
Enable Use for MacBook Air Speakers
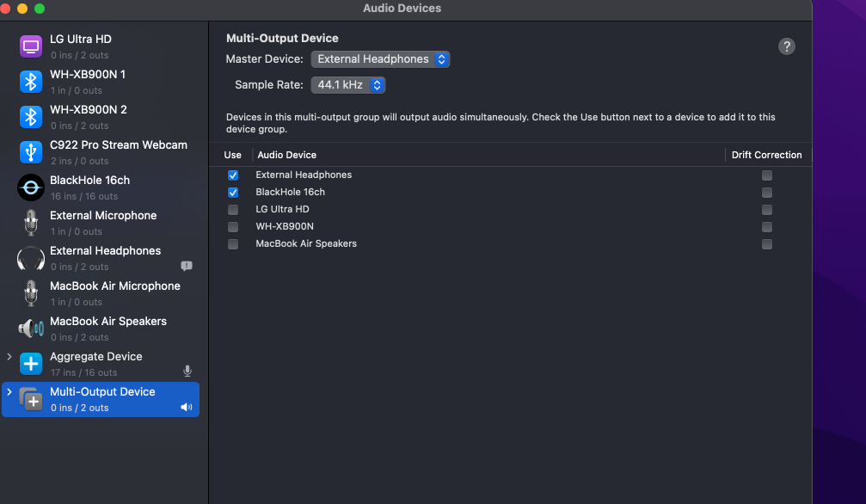pyautogui.click(x=233, y=244)
